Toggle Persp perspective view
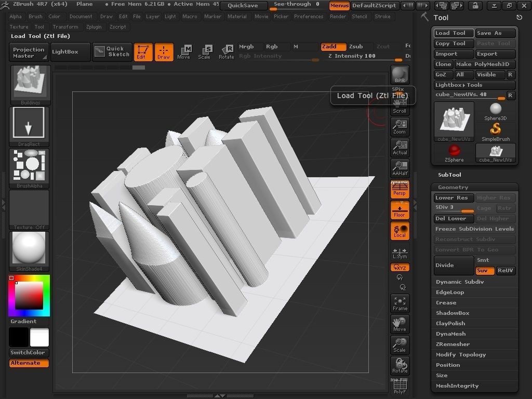 tap(400, 189)
